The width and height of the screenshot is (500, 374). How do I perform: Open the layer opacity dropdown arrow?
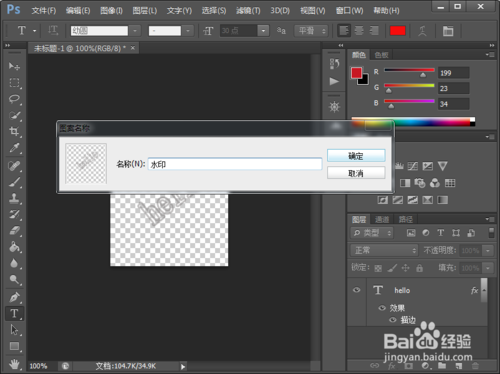(x=488, y=250)
